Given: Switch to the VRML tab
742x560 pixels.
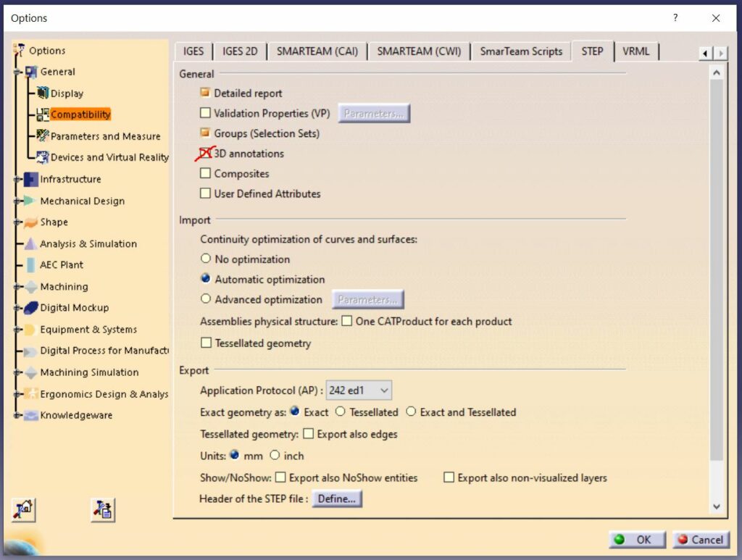Looking at the screenshot, I should 636,51.
